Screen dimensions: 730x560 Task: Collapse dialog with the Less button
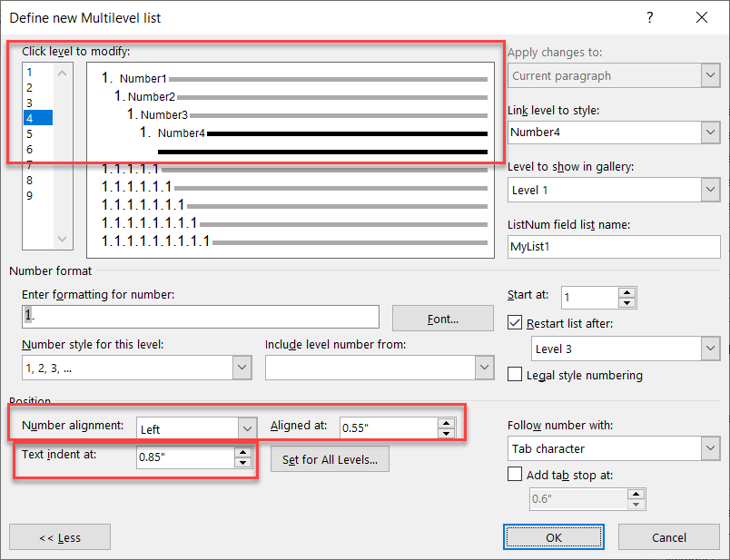[59, 536]
